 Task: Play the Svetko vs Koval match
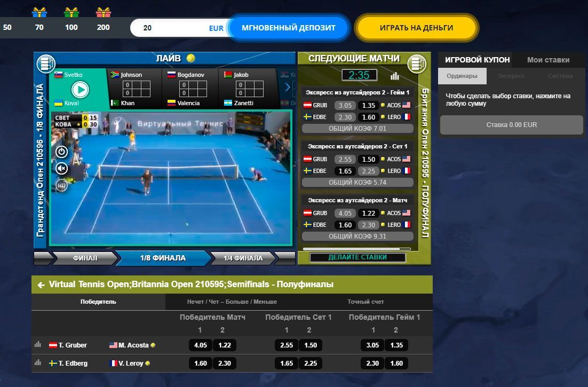point(80,89)
